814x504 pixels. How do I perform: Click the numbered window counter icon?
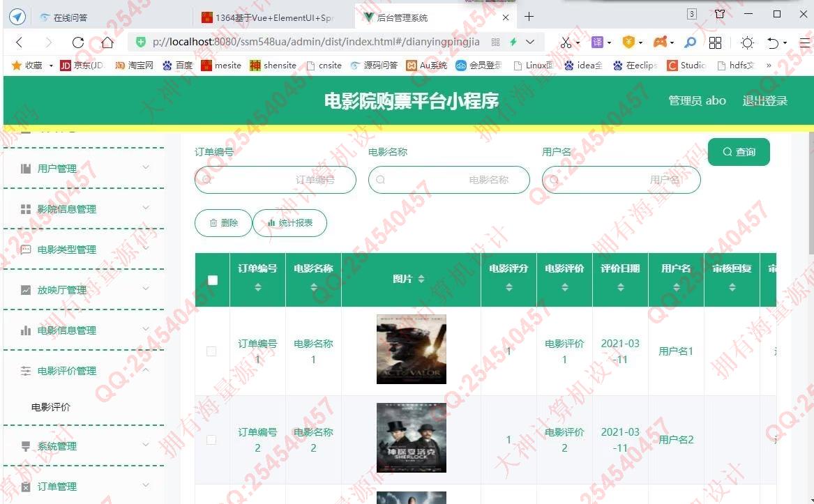[691, 14]
